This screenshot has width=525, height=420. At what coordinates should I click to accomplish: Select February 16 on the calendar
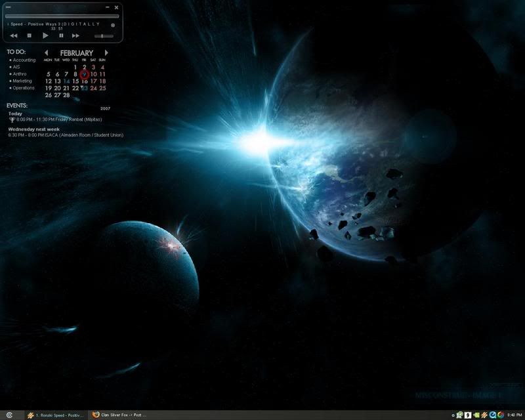coord(85,81)
